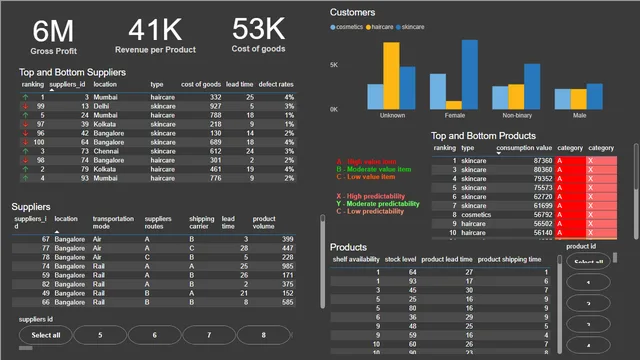
Task: Click supplier 67 Bangalore row in Suppliers table
Action: (154, 239)
